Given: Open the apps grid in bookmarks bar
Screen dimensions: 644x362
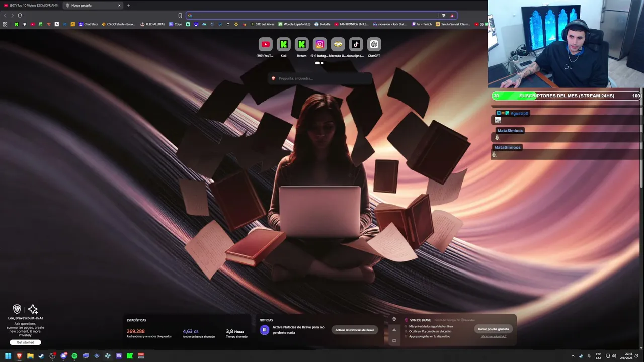Looking at the screenshot, I should [x=5, y=24].
